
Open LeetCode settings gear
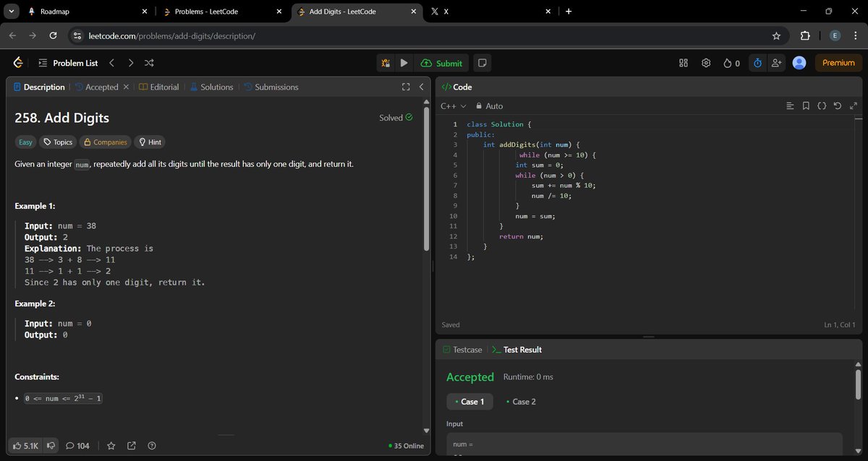706,63
